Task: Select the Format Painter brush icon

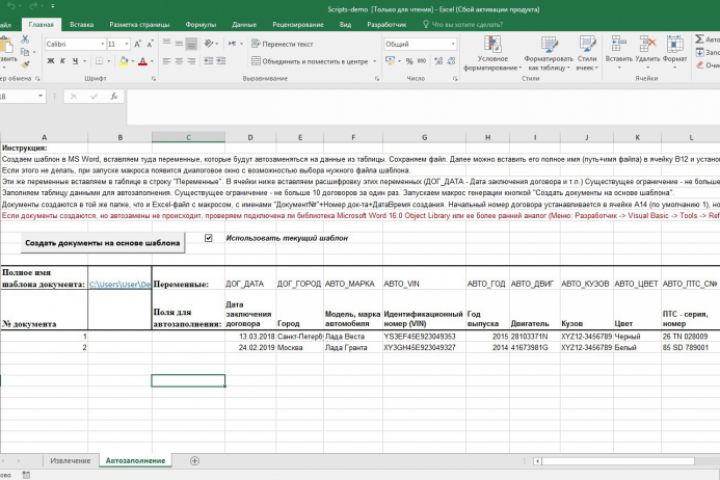Action: (x=25, y=64)
